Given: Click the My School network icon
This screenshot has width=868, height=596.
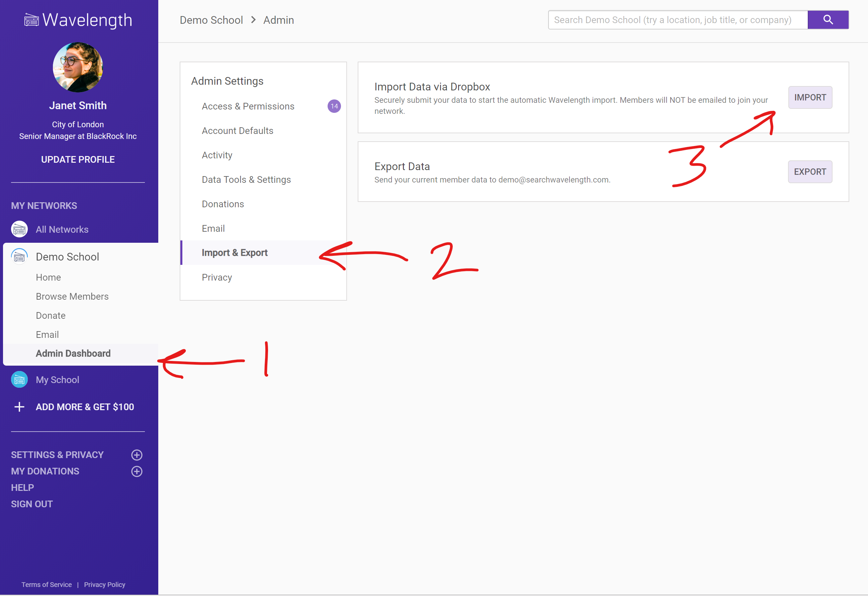Looking at the screenshot, I should point(19,380).
